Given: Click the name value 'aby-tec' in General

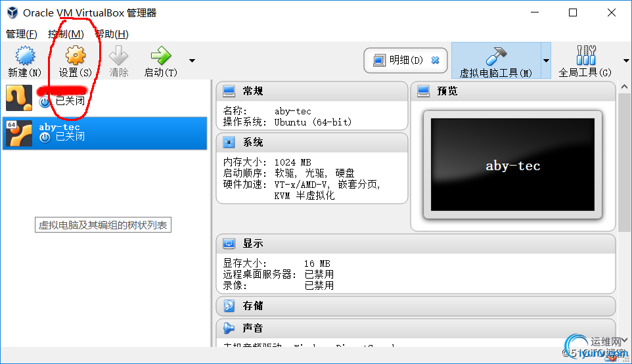Looking at the screenshot, I should pyautogui.click(x=292, y=111).
